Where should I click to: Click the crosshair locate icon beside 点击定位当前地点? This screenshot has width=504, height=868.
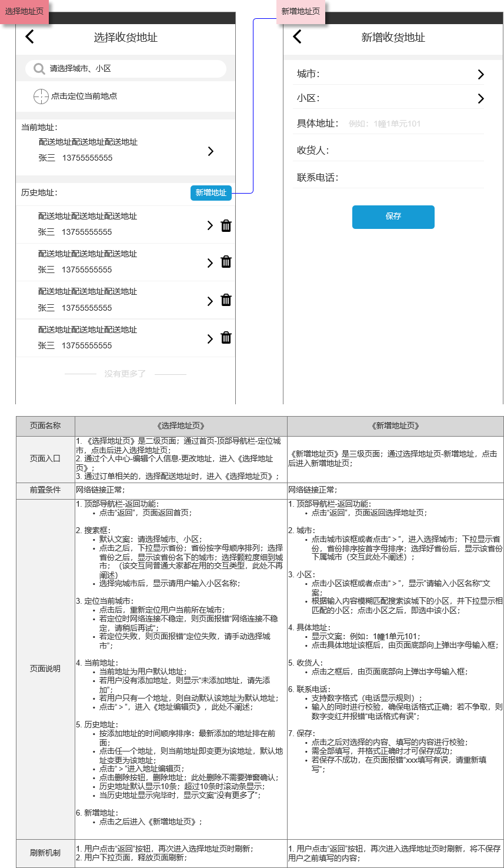[41, 95]
